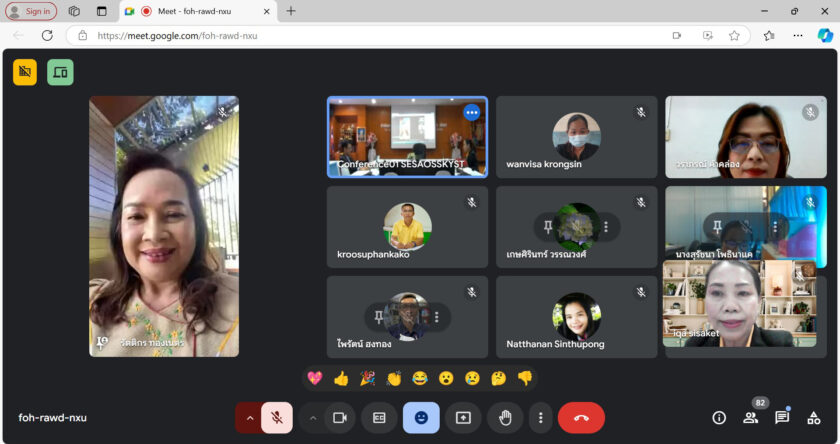This screenshot has width=840, height=444.
Task: Raise hand using the hand icon
Action: (505, 418)
